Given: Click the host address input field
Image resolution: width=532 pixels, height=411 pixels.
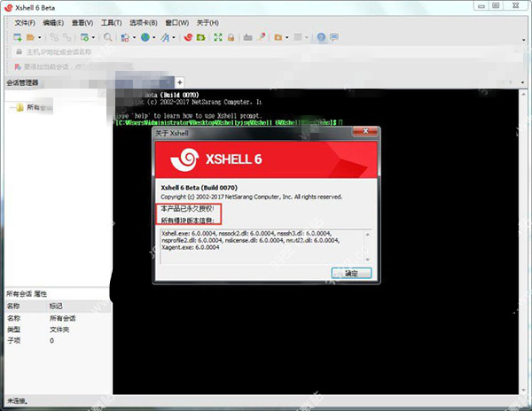Looking at the screenshot, I should tap(268, 52).
